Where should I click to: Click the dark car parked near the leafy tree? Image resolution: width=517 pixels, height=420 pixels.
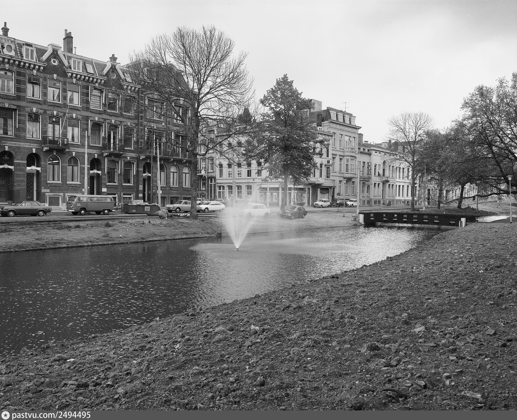click(293, 212)
